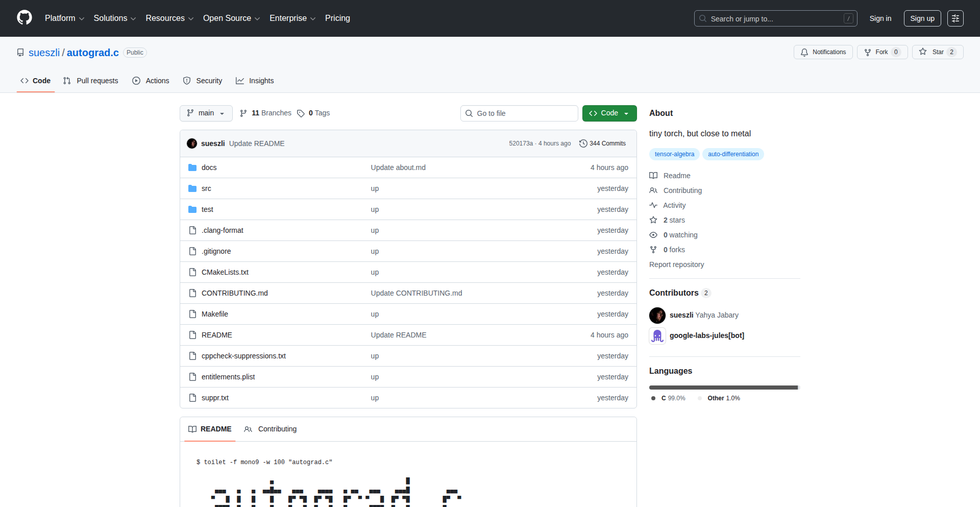Click the Languages C percentage bar
The image size is (980, 507).
pyautogui.click(x=723, y=388)
